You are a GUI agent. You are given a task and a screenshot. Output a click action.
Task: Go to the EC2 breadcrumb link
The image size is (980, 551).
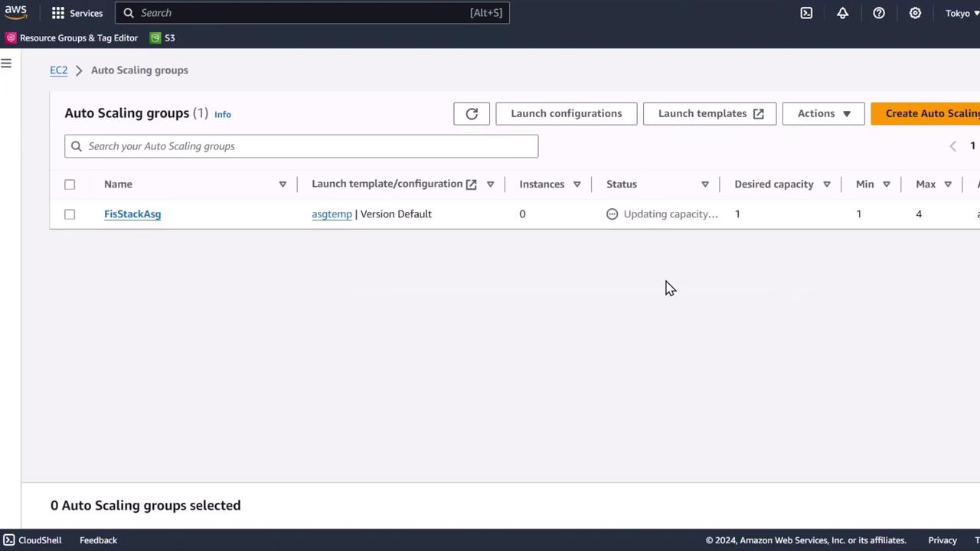pos(59,70)
